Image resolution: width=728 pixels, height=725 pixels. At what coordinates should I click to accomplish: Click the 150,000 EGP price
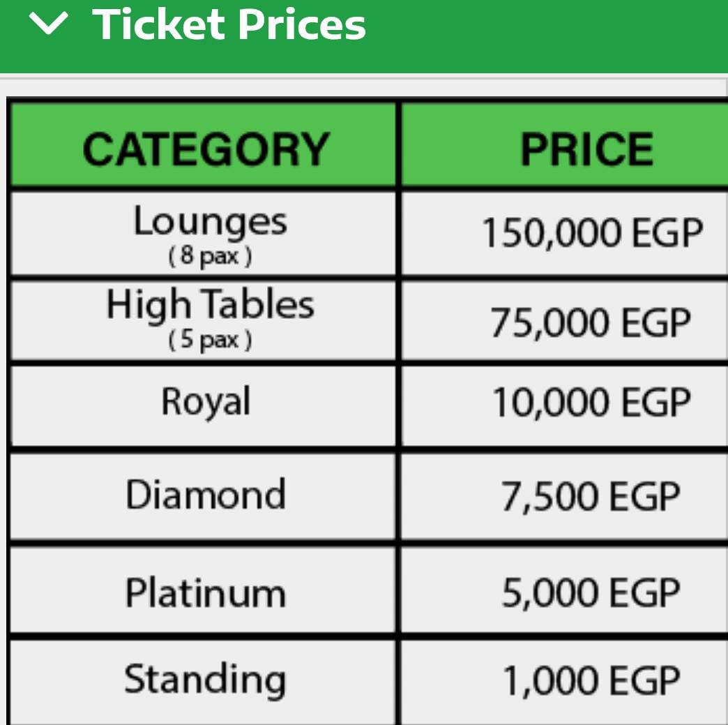pos(593,232)
